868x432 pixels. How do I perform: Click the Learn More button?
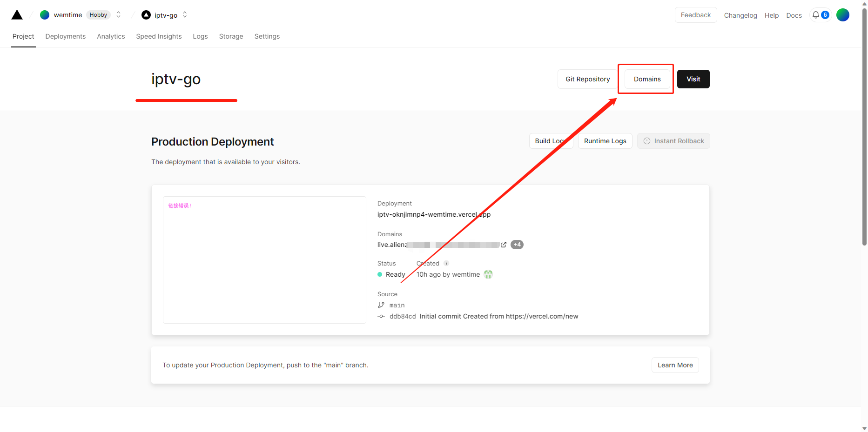tap(675, 365)
